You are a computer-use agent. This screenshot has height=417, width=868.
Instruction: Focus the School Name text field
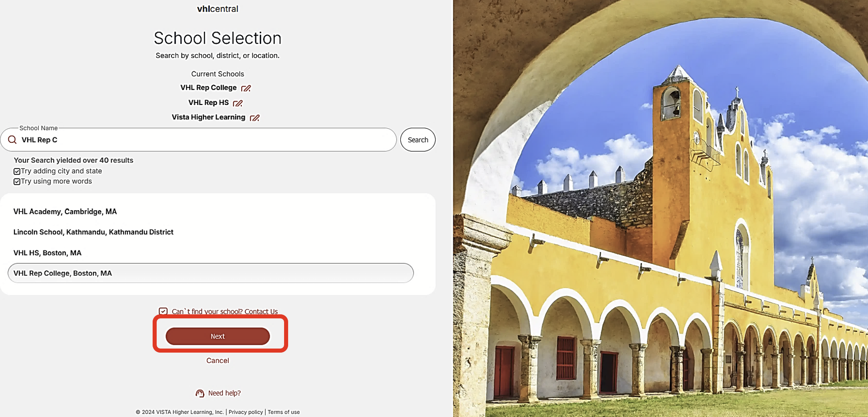point(198,140)
